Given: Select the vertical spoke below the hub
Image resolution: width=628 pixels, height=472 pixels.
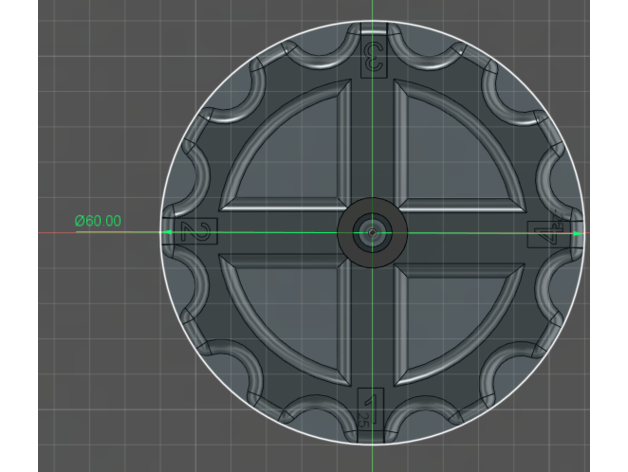Looking at the screenshot, I should click(x=371, y=320).
